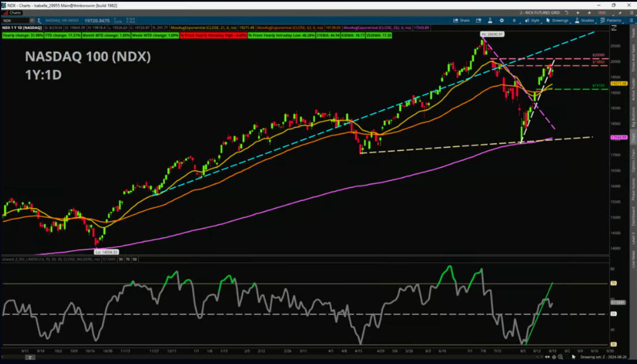637x364 pixels.
Task: Click the symbol link icon beside NDX
Action: tap(39, 21)
